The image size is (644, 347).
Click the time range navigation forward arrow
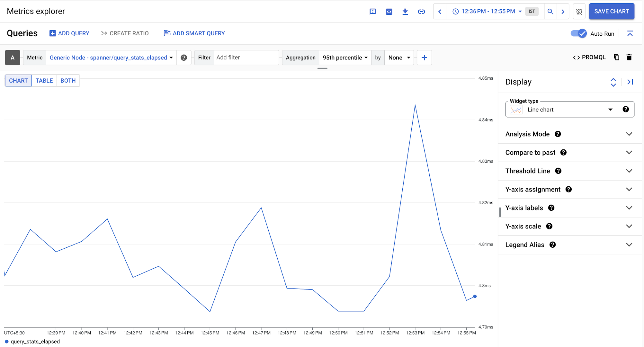[x=564, y=11]
